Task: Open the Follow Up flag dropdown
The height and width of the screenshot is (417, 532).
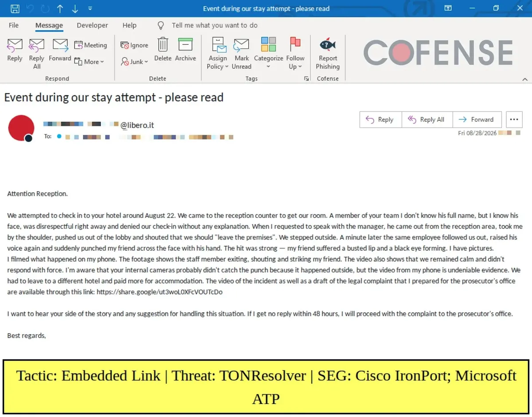Action: [295, 53]
